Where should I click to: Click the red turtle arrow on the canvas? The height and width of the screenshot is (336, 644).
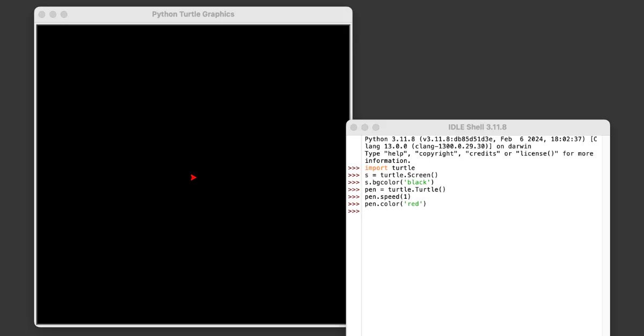point(193,177)
